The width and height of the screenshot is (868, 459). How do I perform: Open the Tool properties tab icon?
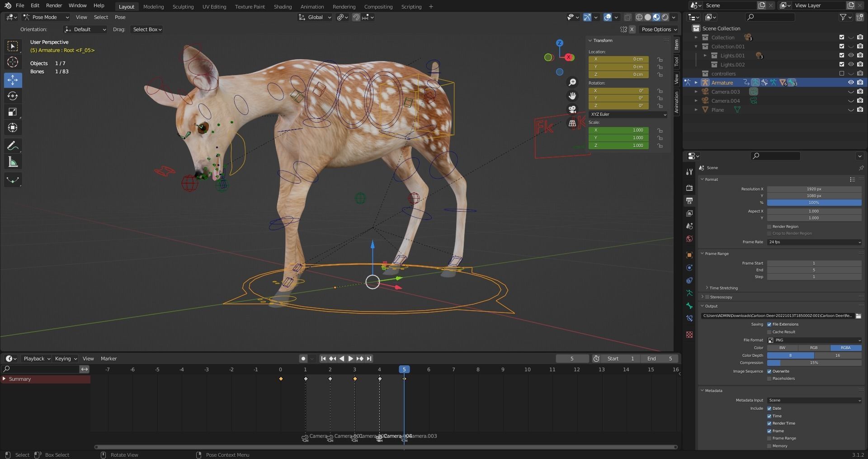689,172
